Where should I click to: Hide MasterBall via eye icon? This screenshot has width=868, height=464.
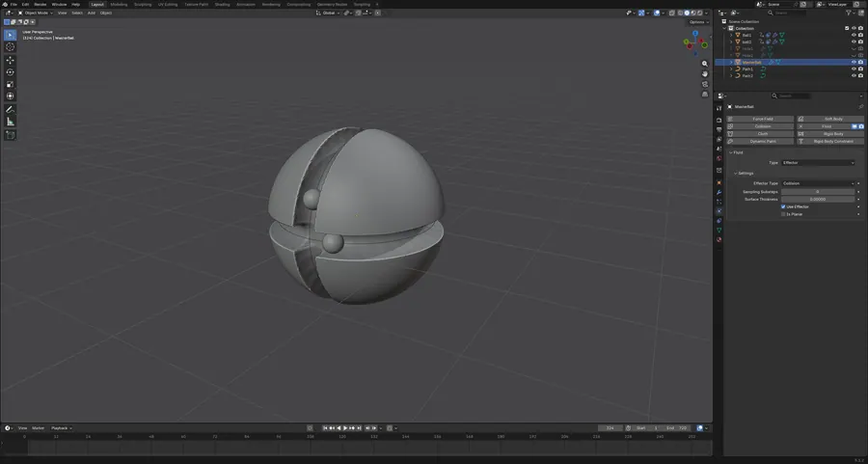(x=854, y=62)
